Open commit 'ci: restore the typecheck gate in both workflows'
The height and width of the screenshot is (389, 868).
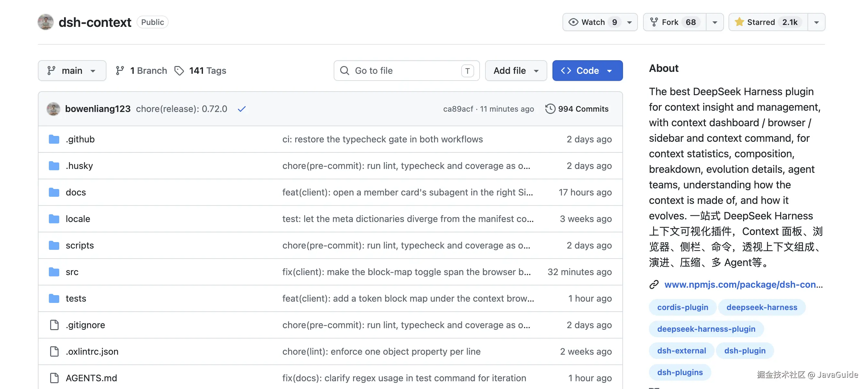click(x=383, y=139)
